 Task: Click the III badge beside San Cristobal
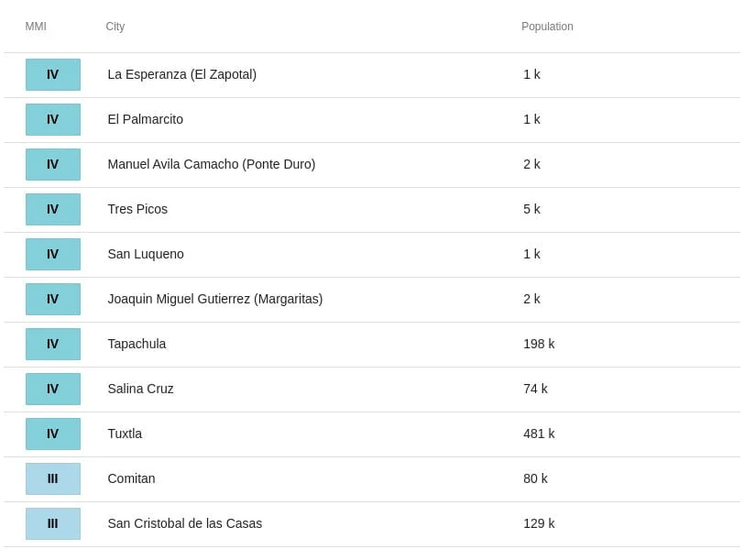(52, 523)
